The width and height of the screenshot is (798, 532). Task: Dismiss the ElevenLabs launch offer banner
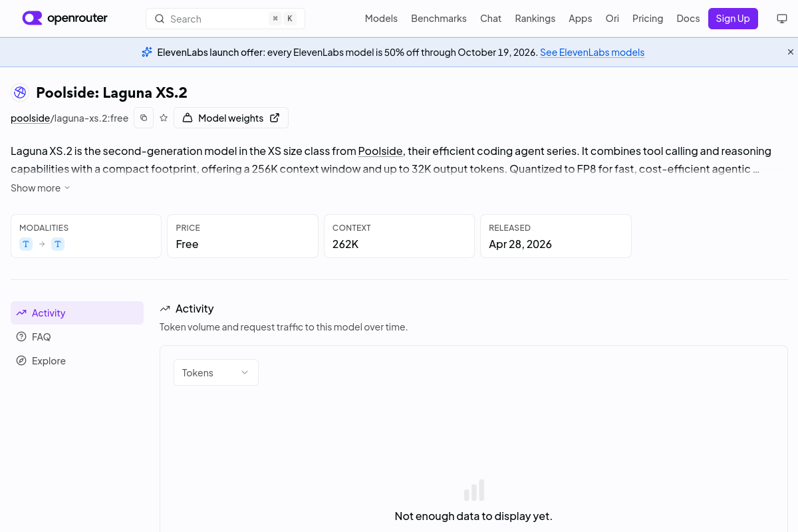coord(791,52)
